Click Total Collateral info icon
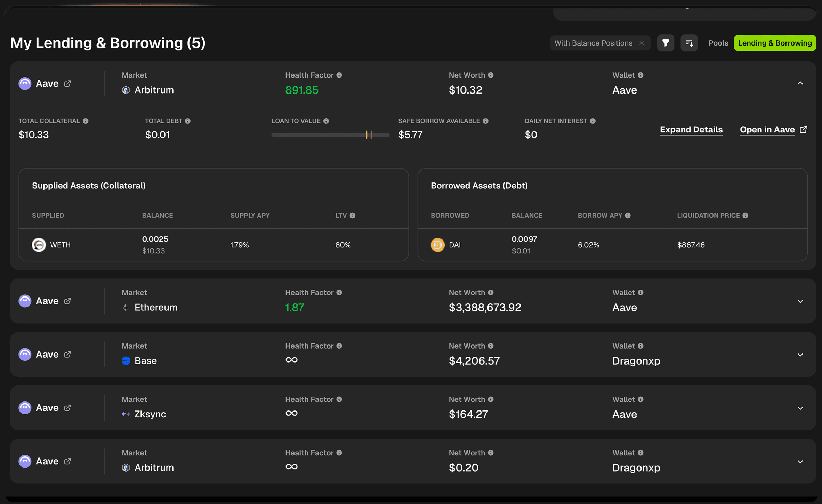822x504 pixels. [x=86, y=121]
